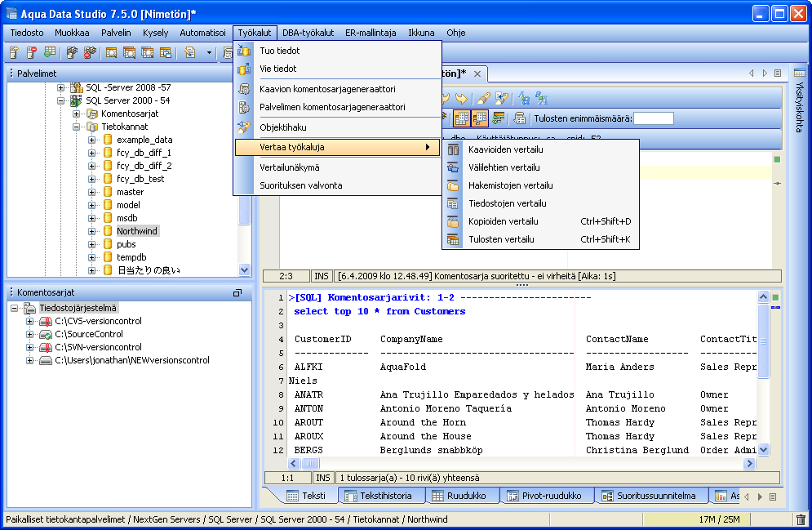Click the second query window icon with stacked tables

pyautogui.click(x=130, y=52)
